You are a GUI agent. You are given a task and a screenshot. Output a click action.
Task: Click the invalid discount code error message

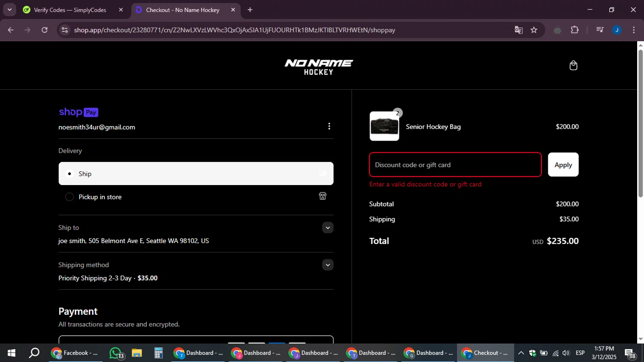[425, 184]
